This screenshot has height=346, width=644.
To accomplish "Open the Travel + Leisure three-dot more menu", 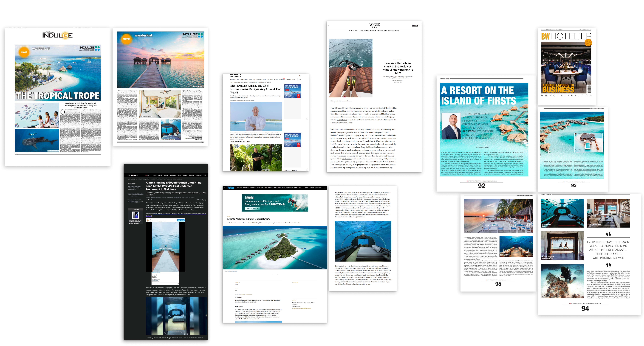I will click(x=298, y=79).
